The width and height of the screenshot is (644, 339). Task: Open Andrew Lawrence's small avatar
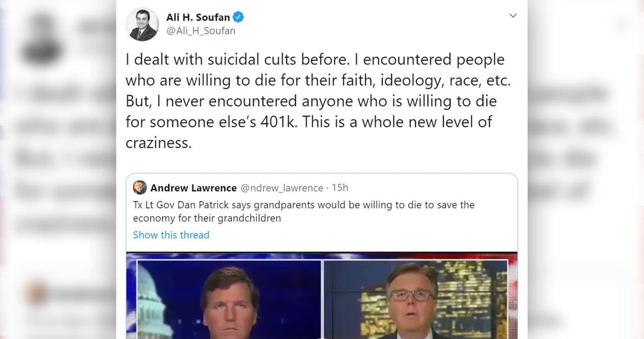tap(140, 188)
